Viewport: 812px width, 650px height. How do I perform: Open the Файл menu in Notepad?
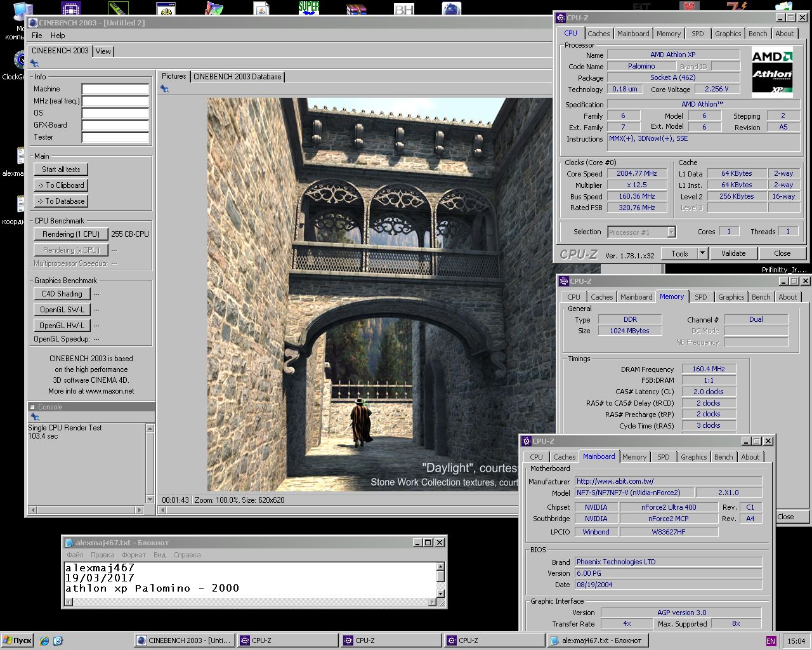(x=75, y=555)
